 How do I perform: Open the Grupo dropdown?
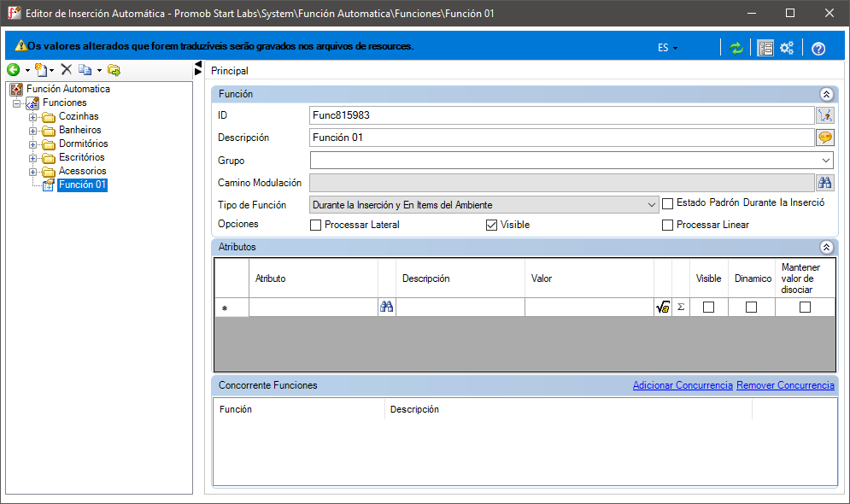point(826,161)
